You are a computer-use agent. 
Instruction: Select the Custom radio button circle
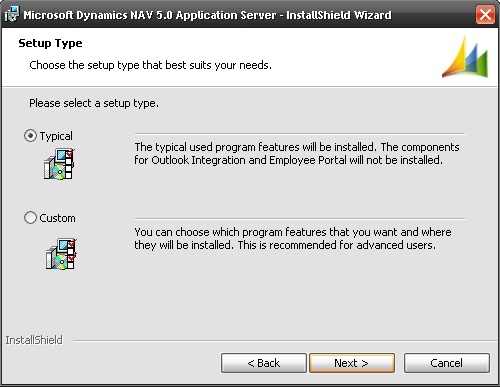pos(30,218)
